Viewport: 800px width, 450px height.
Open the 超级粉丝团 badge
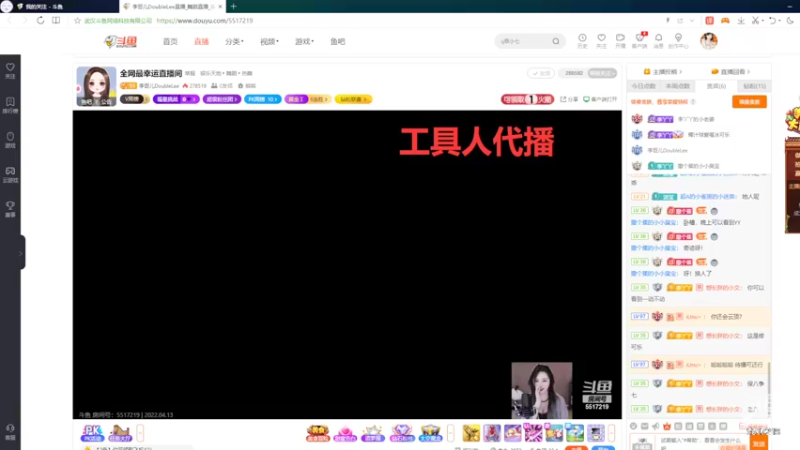tap(222, 99)
